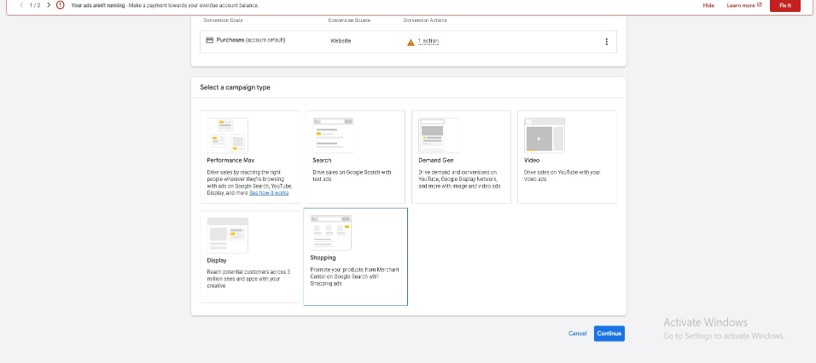Open three-dot menu for Purchases goal
The image size is (816, 363).
click(x=606, y=42)
